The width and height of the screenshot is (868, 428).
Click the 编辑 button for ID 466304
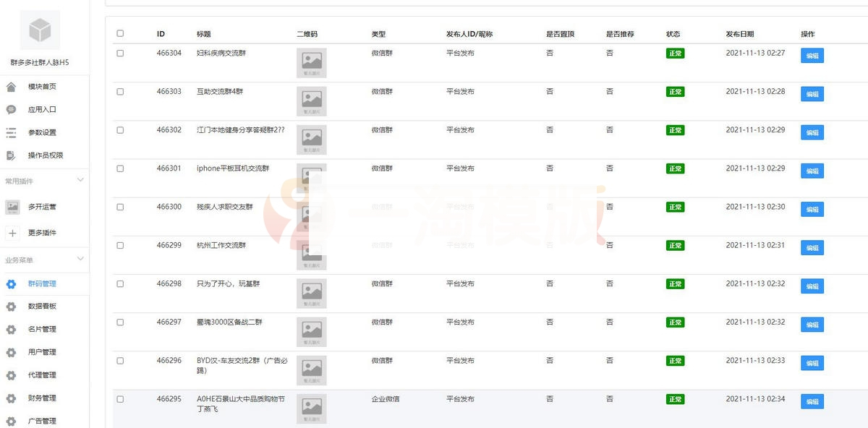pyautogui.click(x=812, y=56)
